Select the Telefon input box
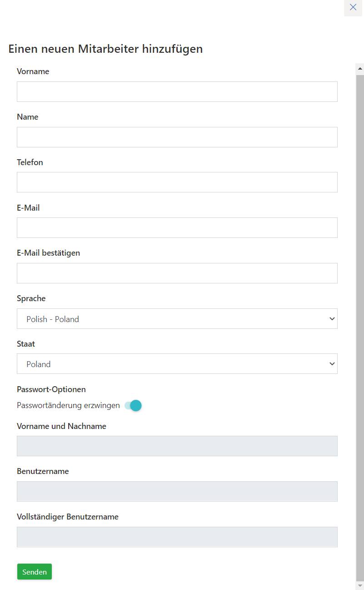This screenshot has height=590, width=364. (177, 182)
